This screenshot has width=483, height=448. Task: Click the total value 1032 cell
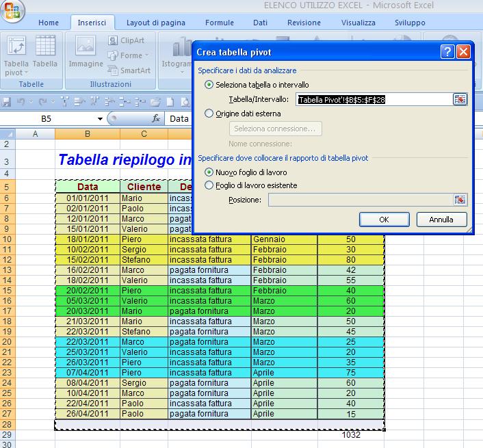351,435
